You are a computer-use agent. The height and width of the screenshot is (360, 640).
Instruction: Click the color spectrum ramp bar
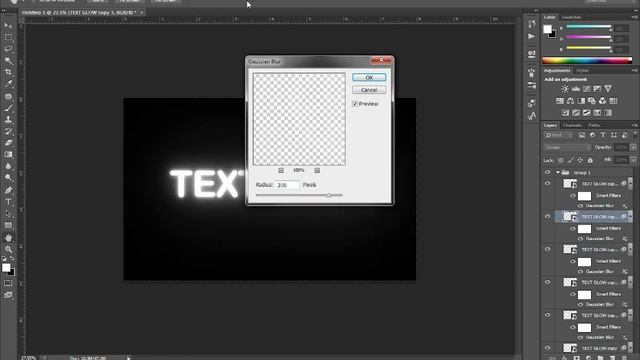point(587,61)
